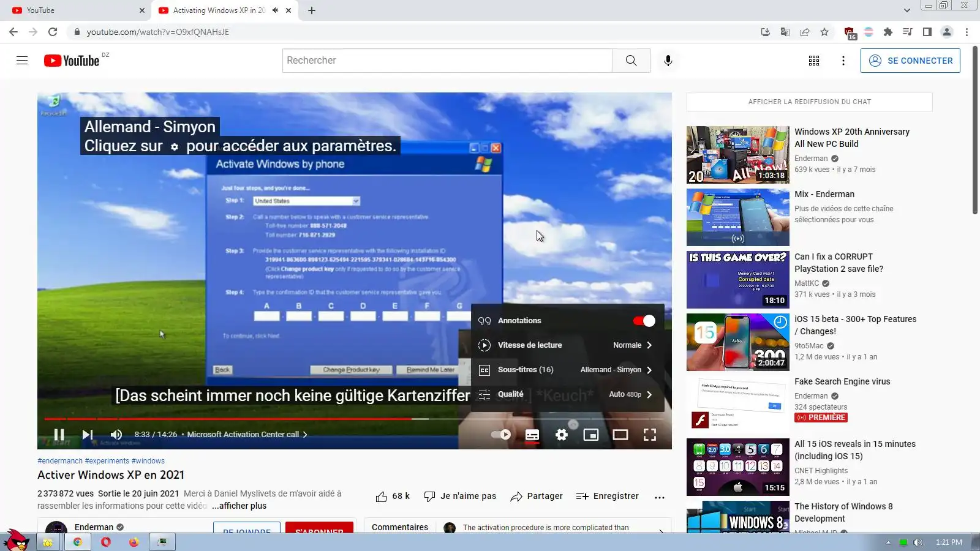Mute the tab using its speaker icon
The width and height of the screenshot is (980, 551).
pos(276,10)
